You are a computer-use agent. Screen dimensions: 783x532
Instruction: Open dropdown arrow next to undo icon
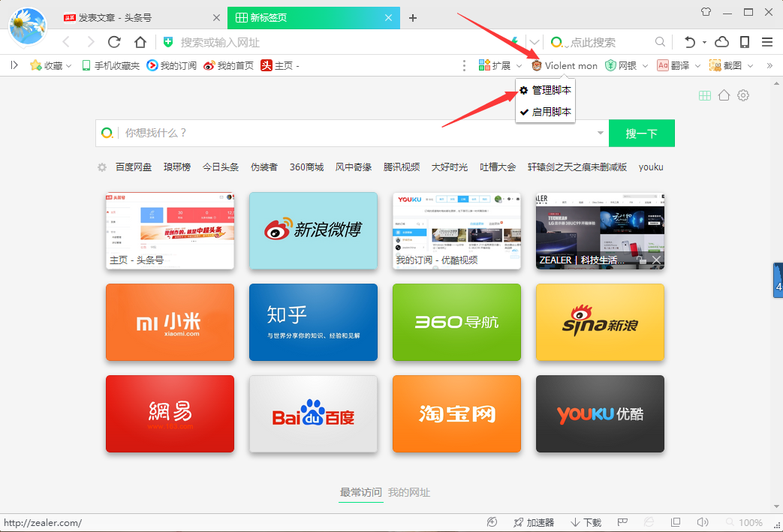point(705,43)
